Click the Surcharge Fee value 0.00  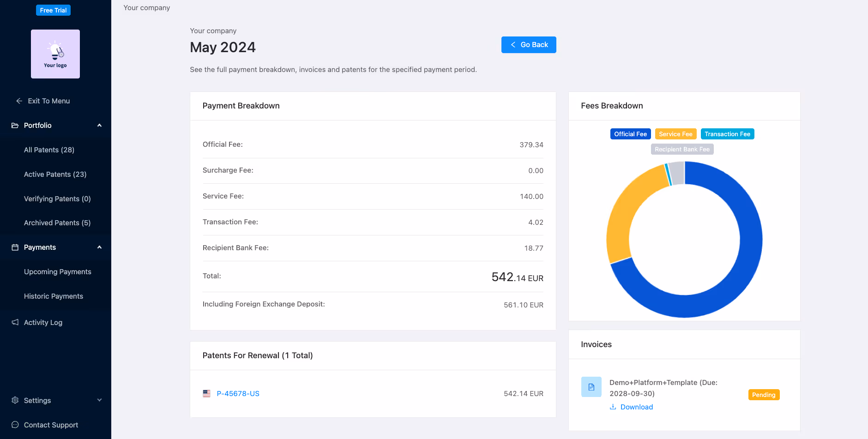(536, 171)
